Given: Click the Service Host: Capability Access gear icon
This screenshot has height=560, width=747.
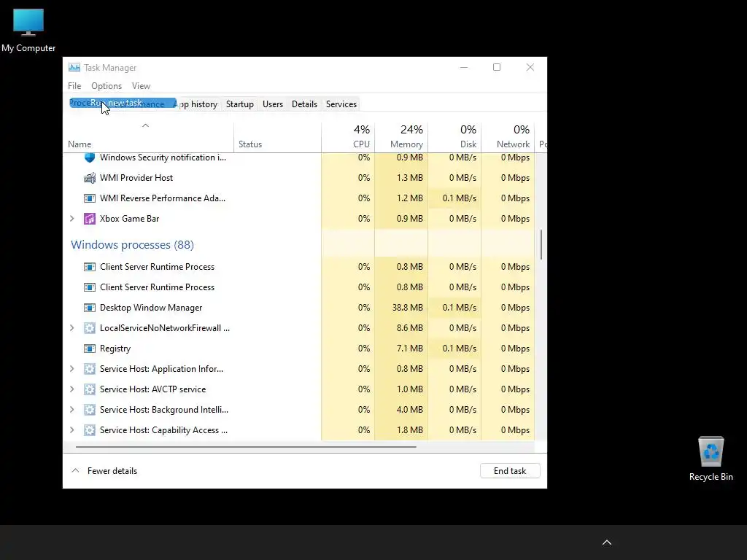Looking at the screenshot, I should [x=90, y=431].
